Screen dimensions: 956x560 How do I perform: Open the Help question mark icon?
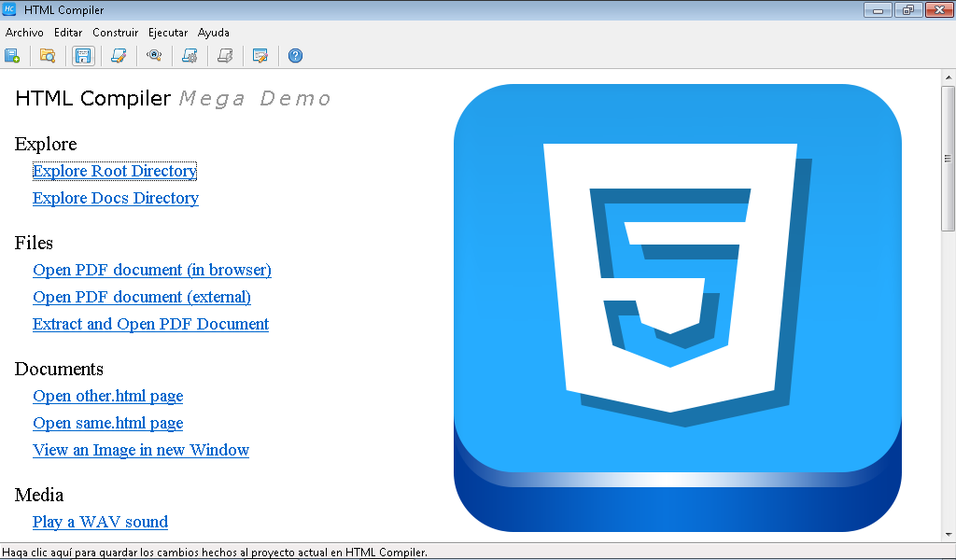295,55
